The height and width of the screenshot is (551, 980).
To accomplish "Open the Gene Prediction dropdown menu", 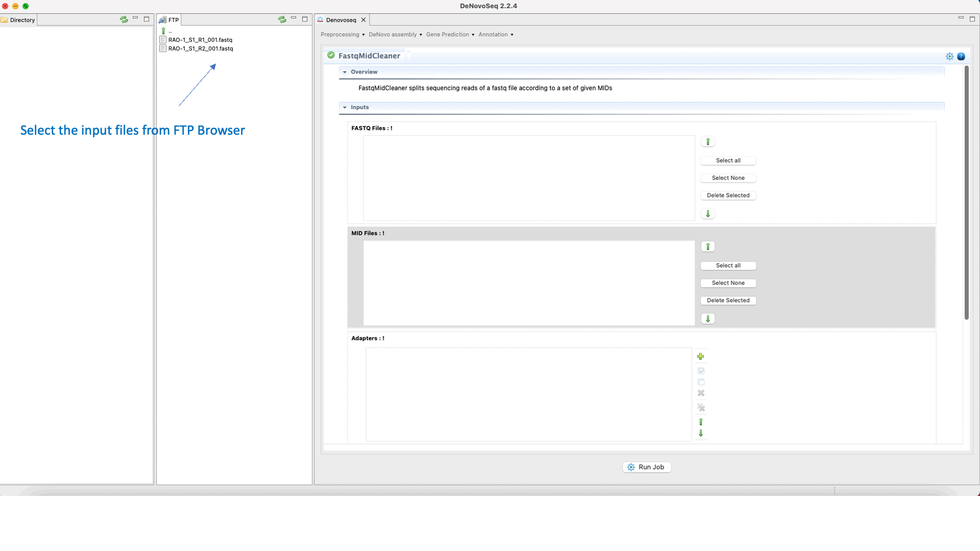I will coord(450,35).
